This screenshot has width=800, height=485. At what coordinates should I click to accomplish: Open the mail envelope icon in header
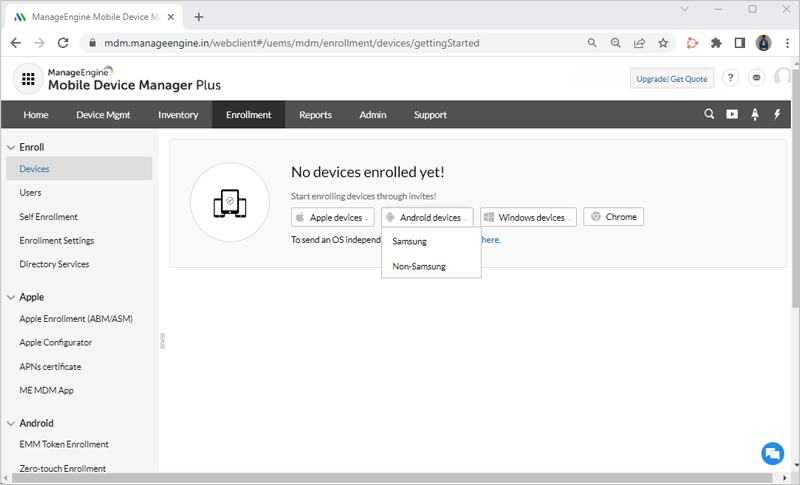pos(757,78)
